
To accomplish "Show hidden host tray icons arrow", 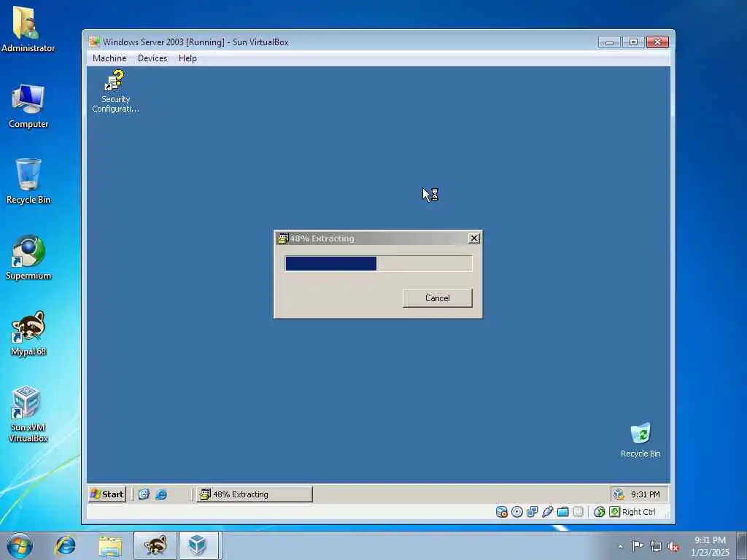I will 620,546.
